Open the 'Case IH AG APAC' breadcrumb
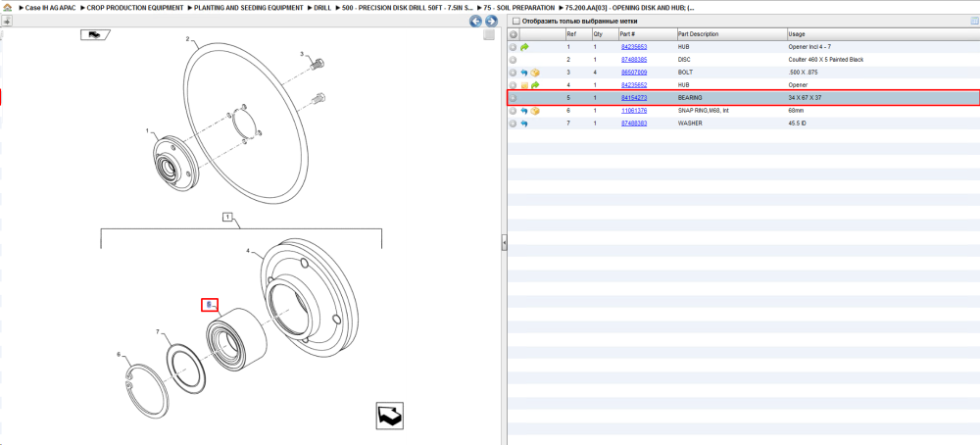The width and height of the screenshot is (980, 445). (x=50, y=8)
